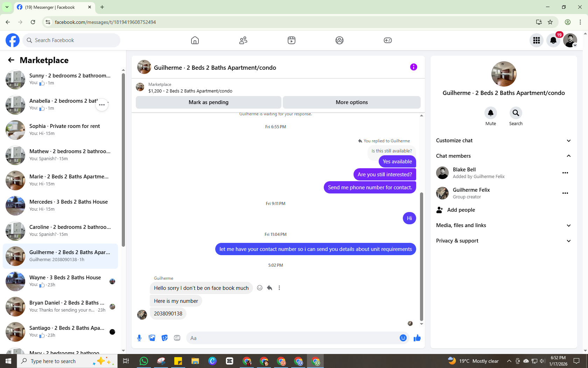Open the Groups icon in top navigation
The height and width of the screenshot is (368, 588).
pos(339,40)
